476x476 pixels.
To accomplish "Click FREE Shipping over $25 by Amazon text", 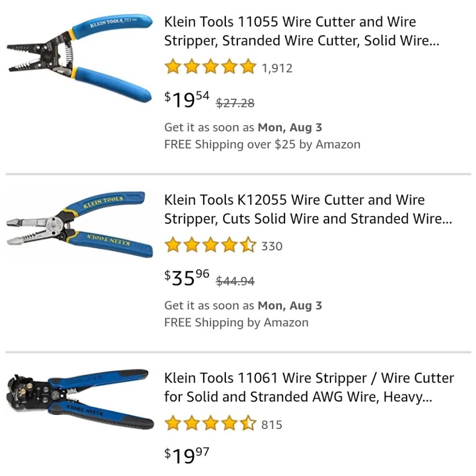I will 262,144.
